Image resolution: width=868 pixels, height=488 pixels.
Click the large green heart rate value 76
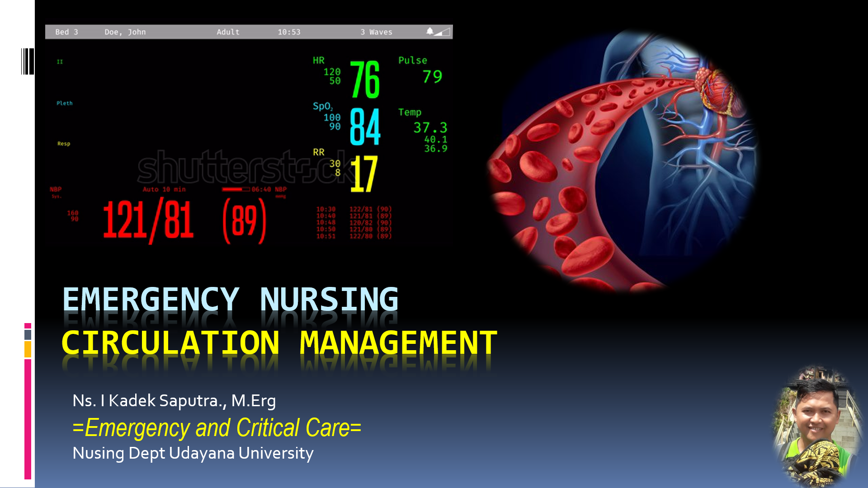[x=365, y=80]
